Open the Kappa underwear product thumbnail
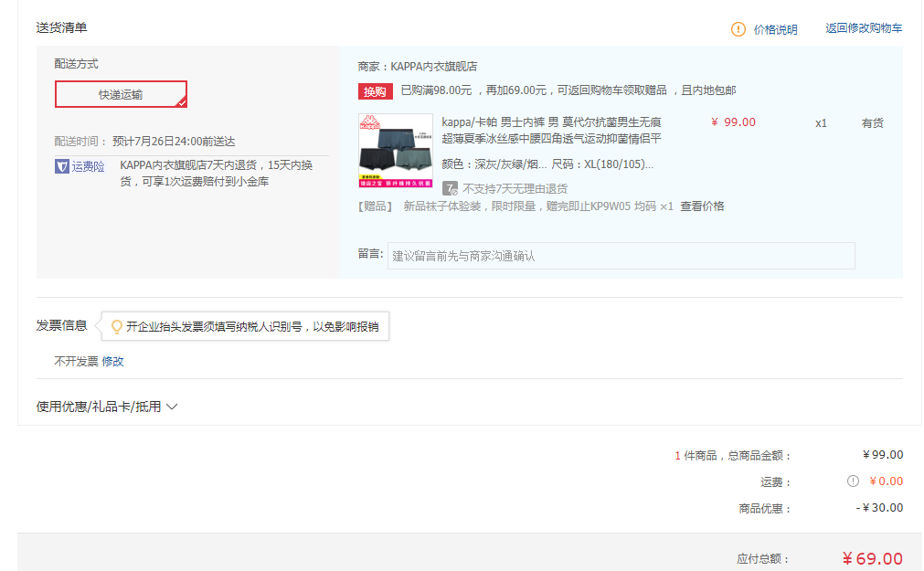Screen dimensions: 924x571 396,151
